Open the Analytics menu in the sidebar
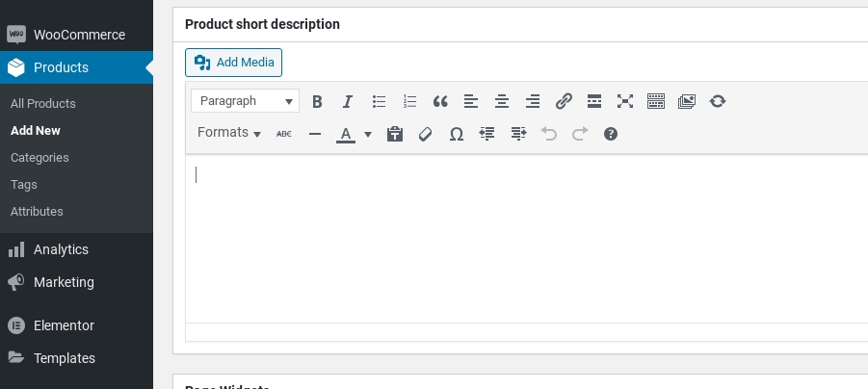The height and width of the screenshot is (389, 868). (x=61, y=249)
